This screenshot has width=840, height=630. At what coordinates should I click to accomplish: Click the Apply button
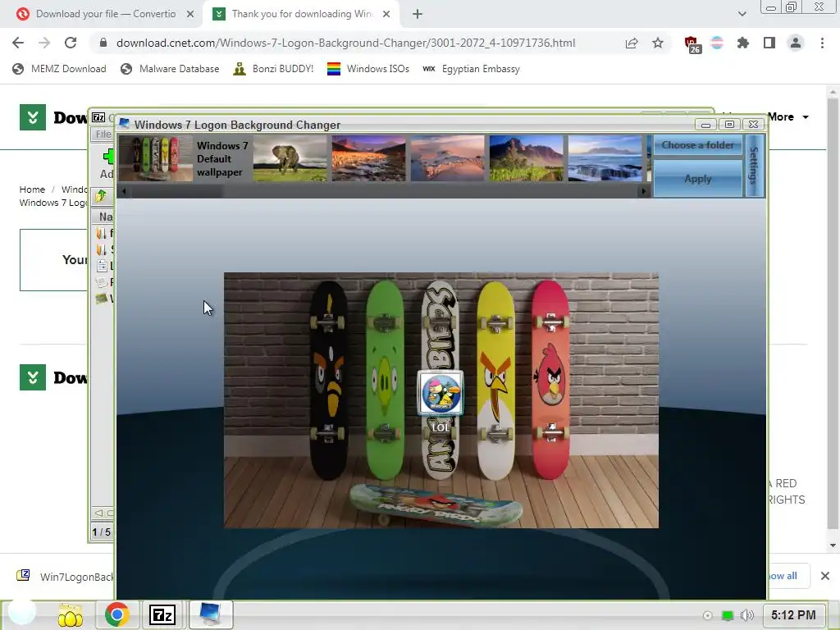[697, 179]
